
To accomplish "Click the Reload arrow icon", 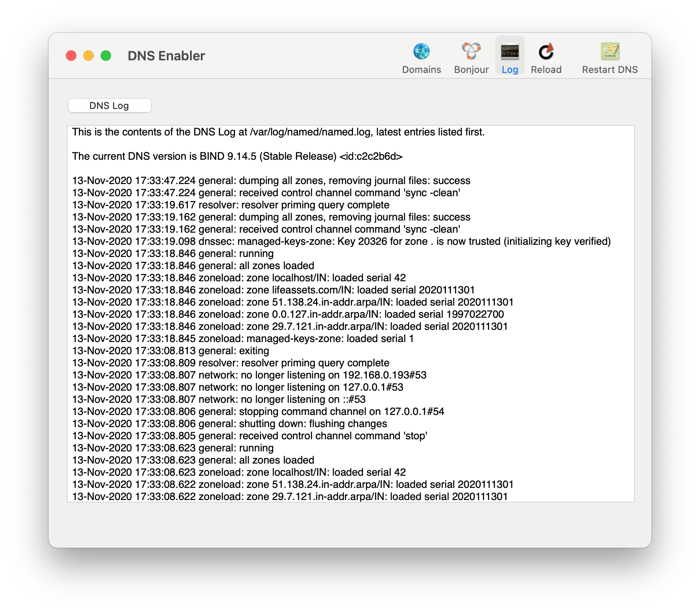I will coord(546,52).
